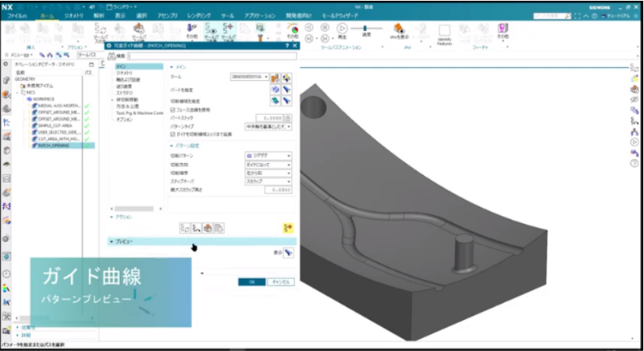Select the PATCH_OPENING operation in navigator
644x351 pixels.
click(54, 146)
